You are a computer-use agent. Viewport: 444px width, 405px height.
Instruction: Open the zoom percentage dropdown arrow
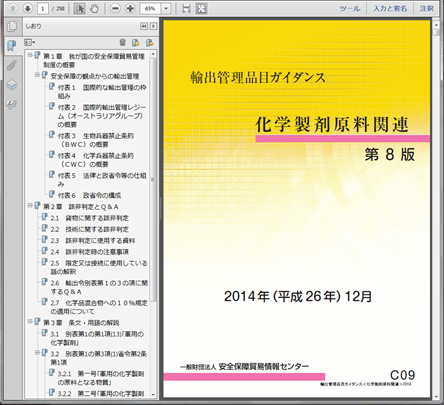click(166, 8)
